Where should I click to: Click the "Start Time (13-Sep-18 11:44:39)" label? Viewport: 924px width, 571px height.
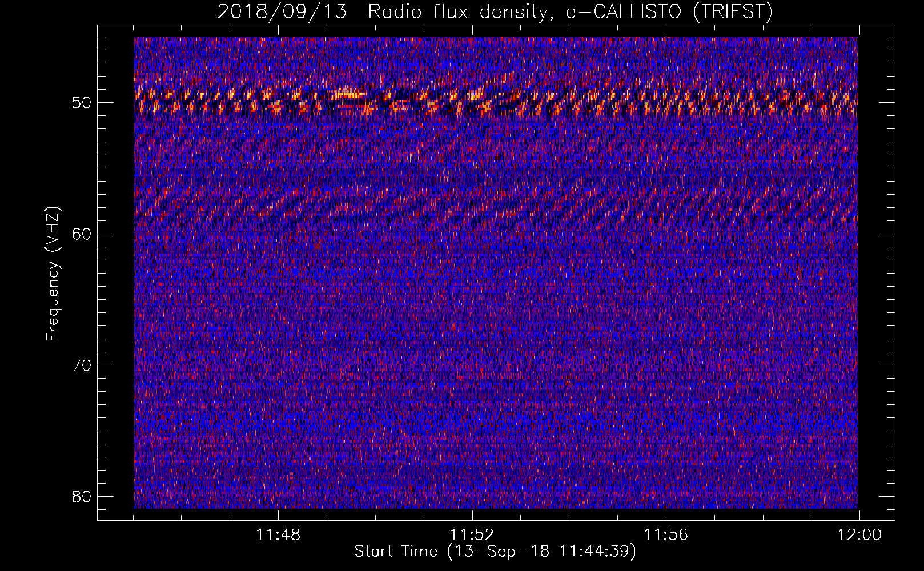[495, 552]
